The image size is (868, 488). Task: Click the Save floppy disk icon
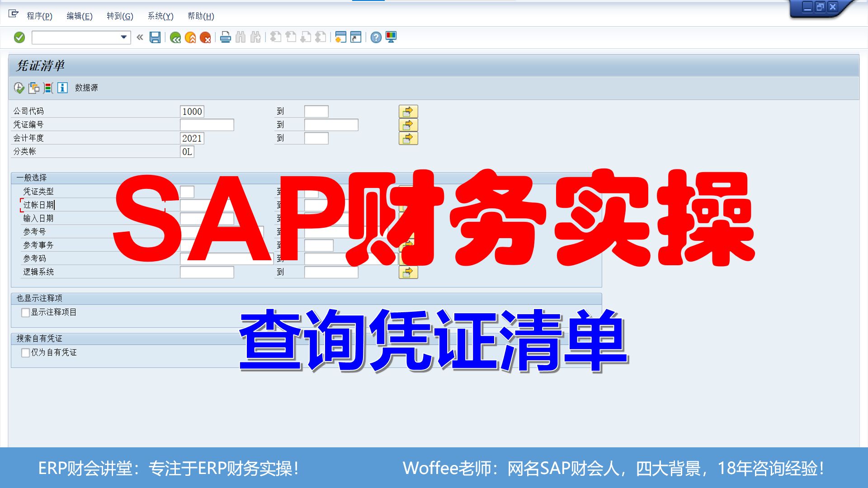(155, 38)
